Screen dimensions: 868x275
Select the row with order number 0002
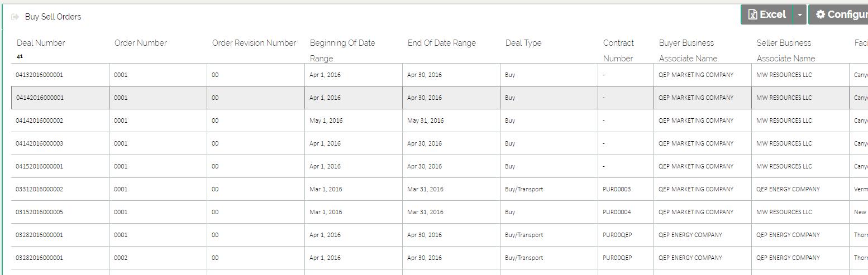pos(121,258)
